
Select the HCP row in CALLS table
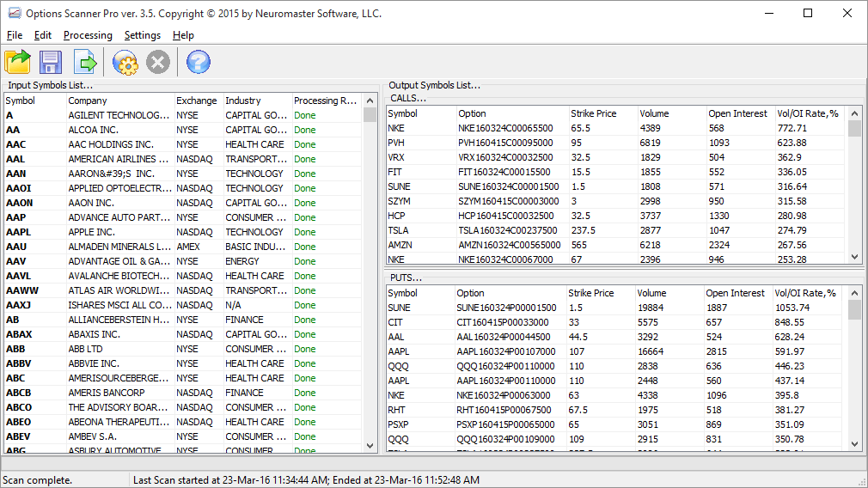(x=616, y=216)
